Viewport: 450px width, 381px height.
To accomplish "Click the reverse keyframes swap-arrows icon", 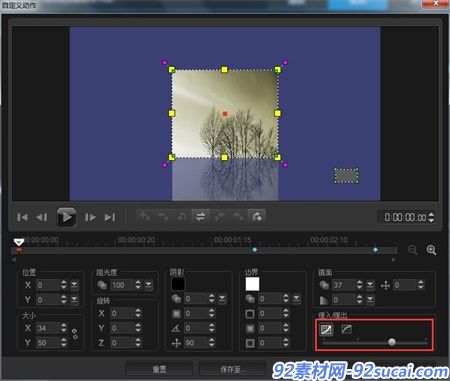I will click(200, 217).
